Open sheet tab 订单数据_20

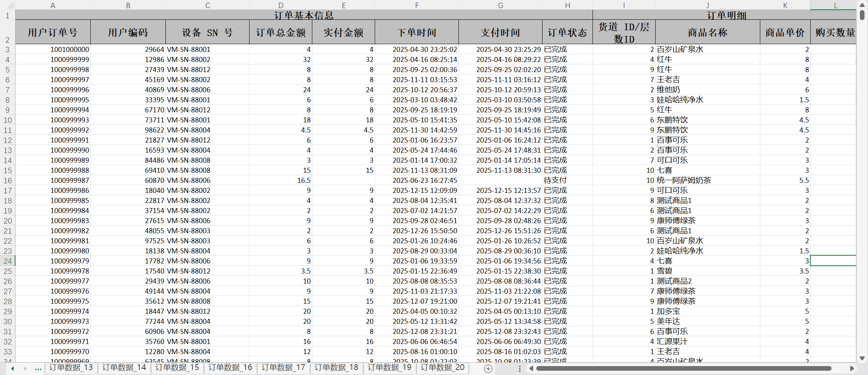[x=443, y=367]
